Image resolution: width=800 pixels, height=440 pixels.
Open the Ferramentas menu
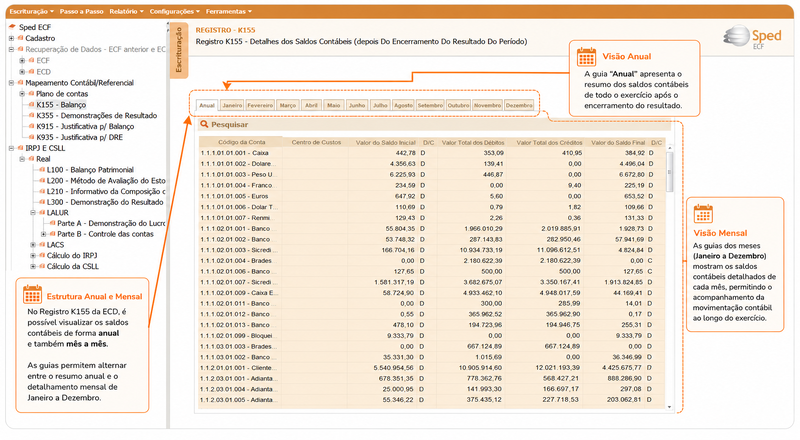click(x=229, y=11)
